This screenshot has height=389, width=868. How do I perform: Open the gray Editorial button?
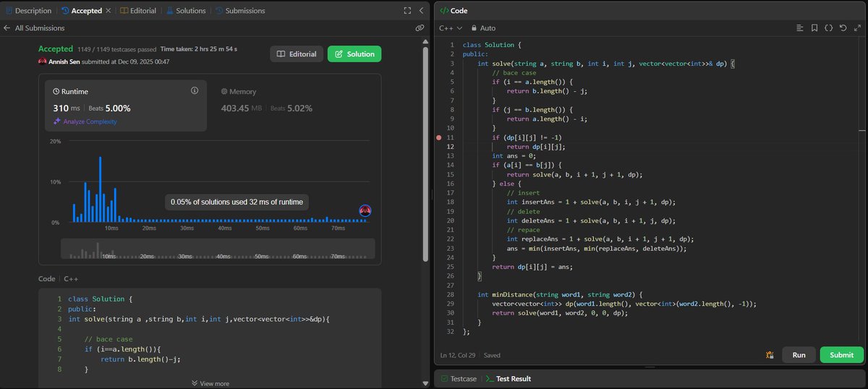pyautogui.click(x=297, y=54)
